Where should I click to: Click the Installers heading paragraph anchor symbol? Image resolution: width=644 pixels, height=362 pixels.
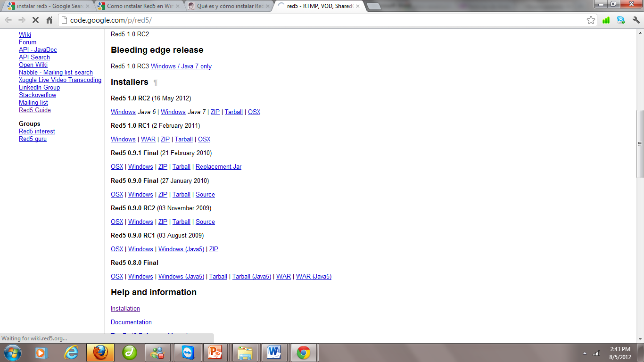tap(156, 82)
